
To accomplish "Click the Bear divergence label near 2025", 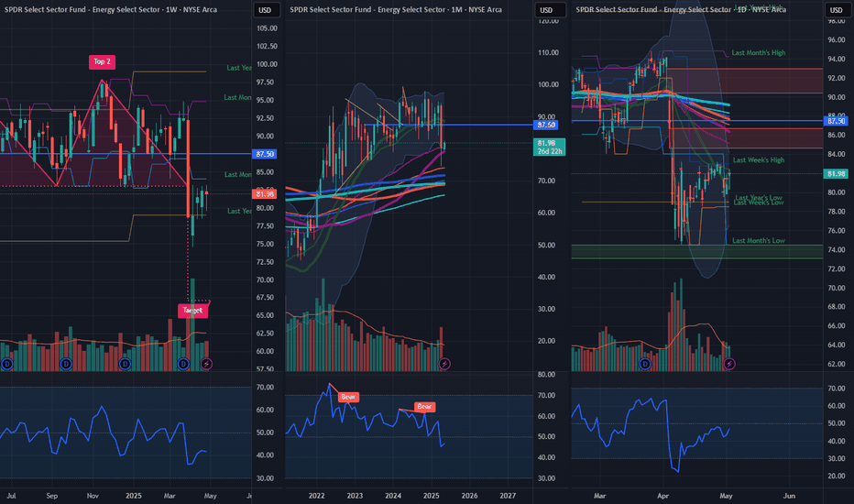I will coord(424,407).
